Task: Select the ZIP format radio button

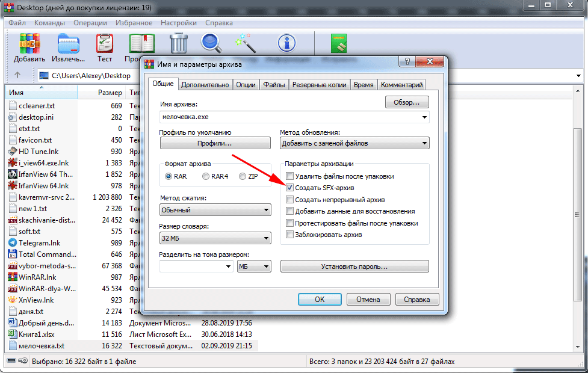Action: [x=243, y=176]
